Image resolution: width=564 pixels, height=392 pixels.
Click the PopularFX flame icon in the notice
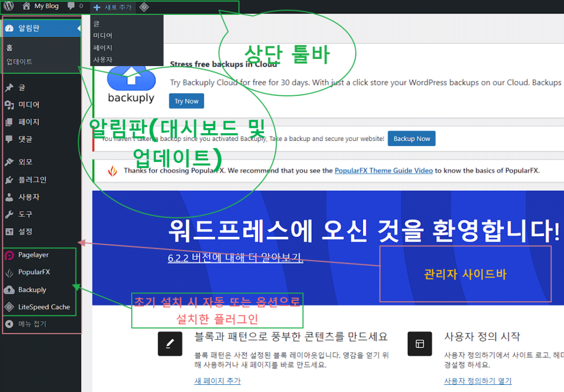click(112, 171)
